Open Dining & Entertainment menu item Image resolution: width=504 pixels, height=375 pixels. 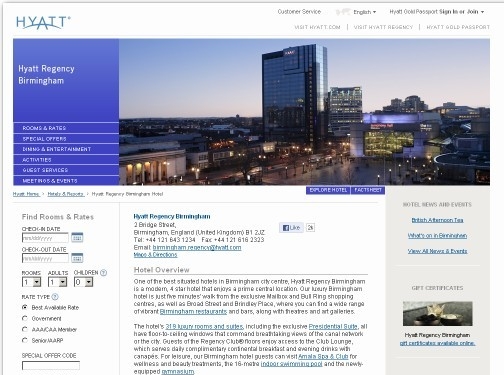point(66,149)
